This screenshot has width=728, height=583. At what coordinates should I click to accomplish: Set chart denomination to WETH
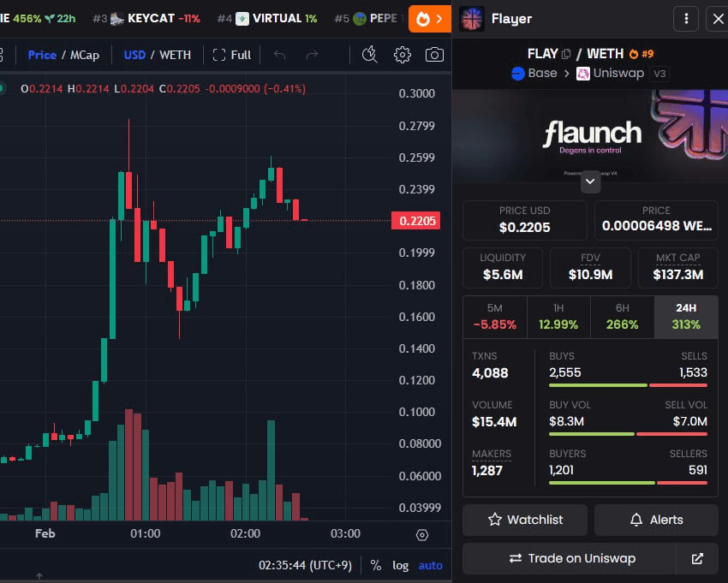pyautogui.click(x=175, y=55)
